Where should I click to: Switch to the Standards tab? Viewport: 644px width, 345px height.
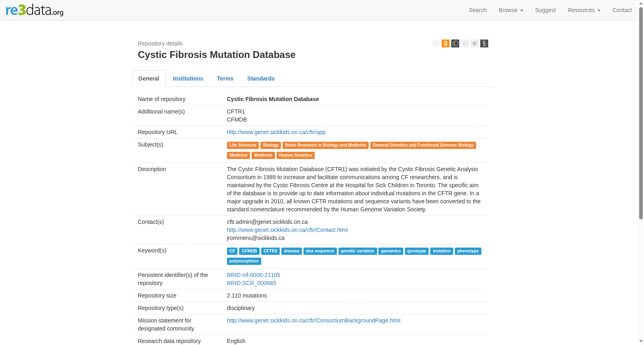click(261, 79)
